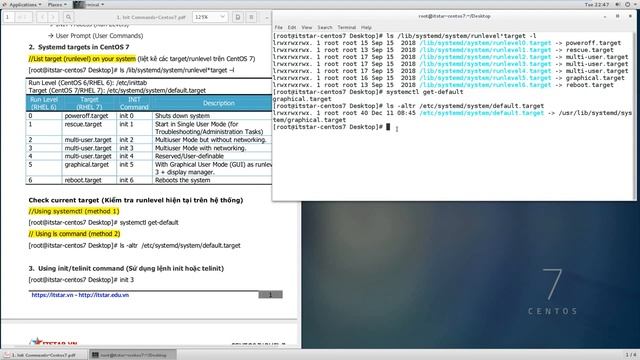Open the Places menu
This screenshot has height=360, width=640.
(57, 4)
